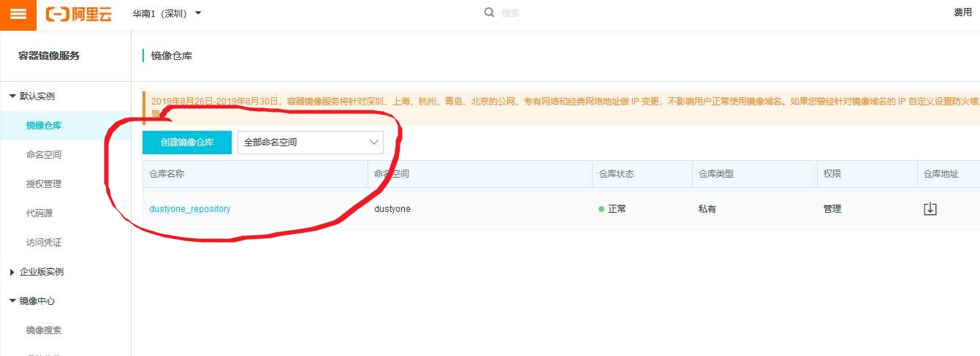Click the 创建镜像仓库 button
Screen dimensions: 980x356
187,143
